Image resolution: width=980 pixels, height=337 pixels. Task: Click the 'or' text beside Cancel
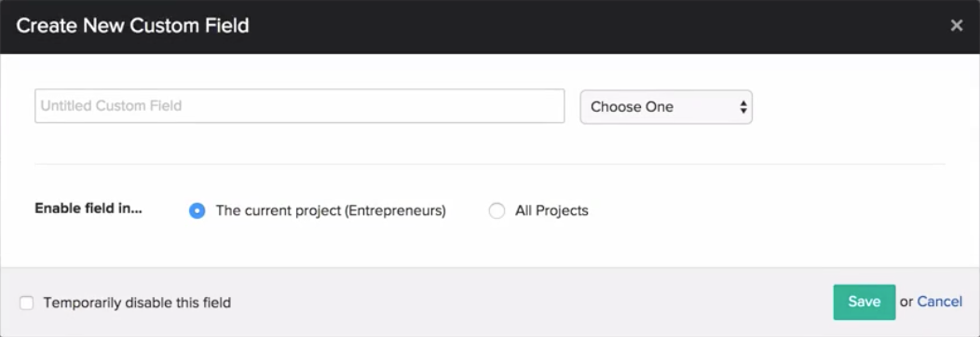(x=906, y=302)
